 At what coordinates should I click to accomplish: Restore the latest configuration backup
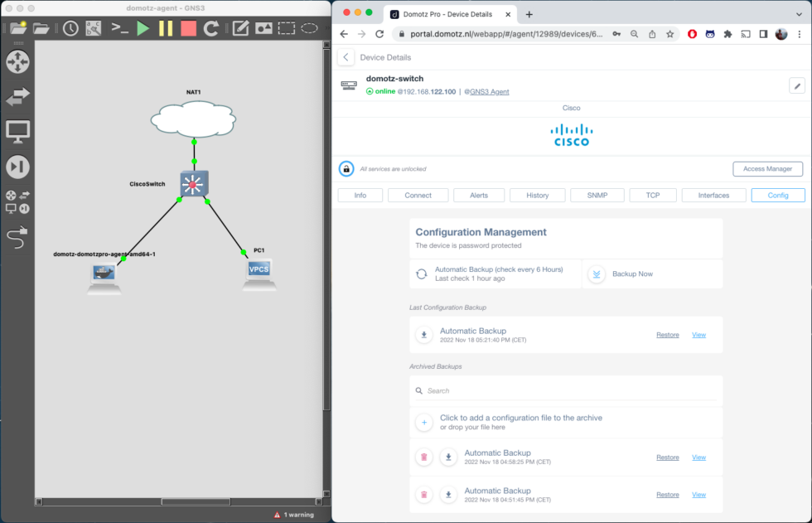tap(668, 334)
